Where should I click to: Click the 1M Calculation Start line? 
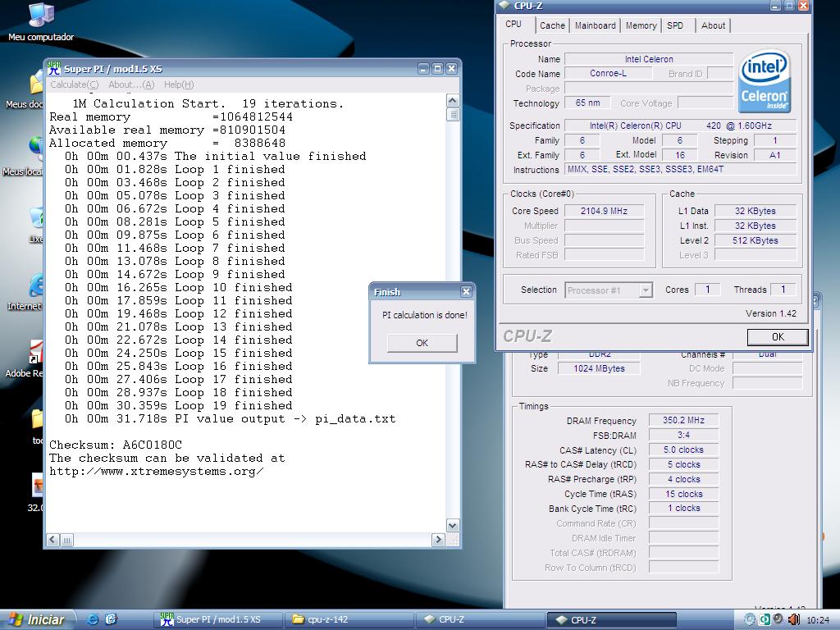pyautogui.click(x=208, y=103)
